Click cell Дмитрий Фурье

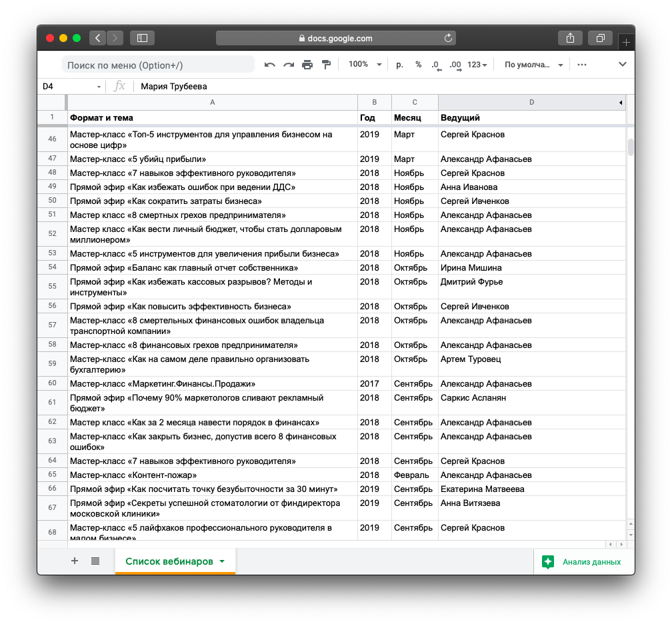click(531, 287)
